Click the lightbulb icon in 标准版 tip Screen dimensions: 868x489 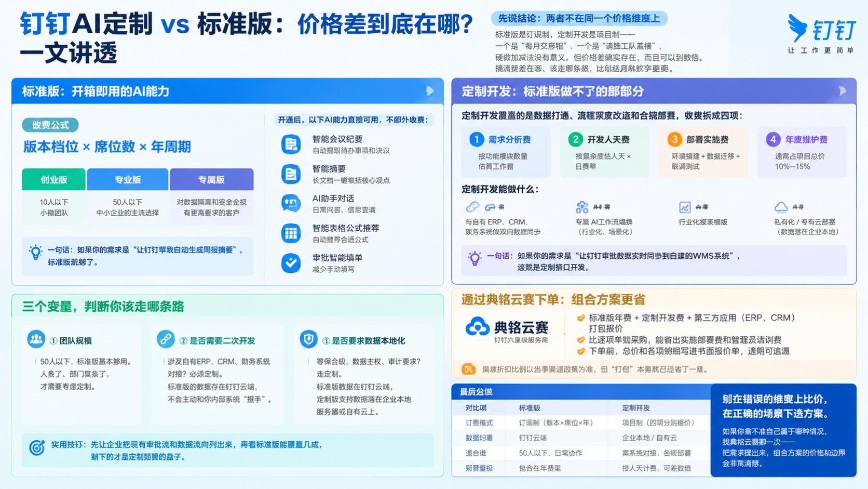tap(35, 253)
